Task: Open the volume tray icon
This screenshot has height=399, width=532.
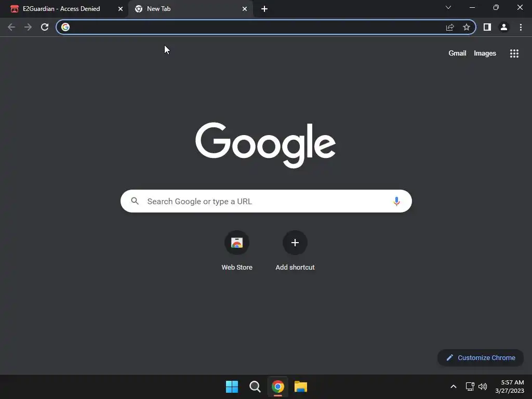Action: tap(483, 387)
